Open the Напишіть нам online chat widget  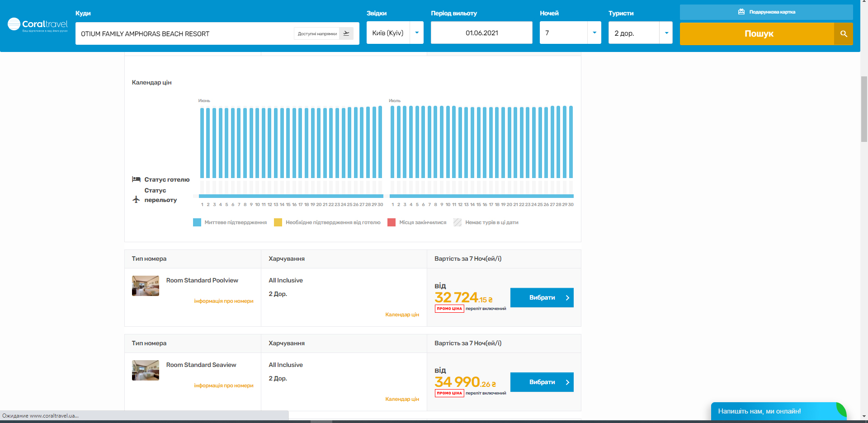tap(778, 411)
